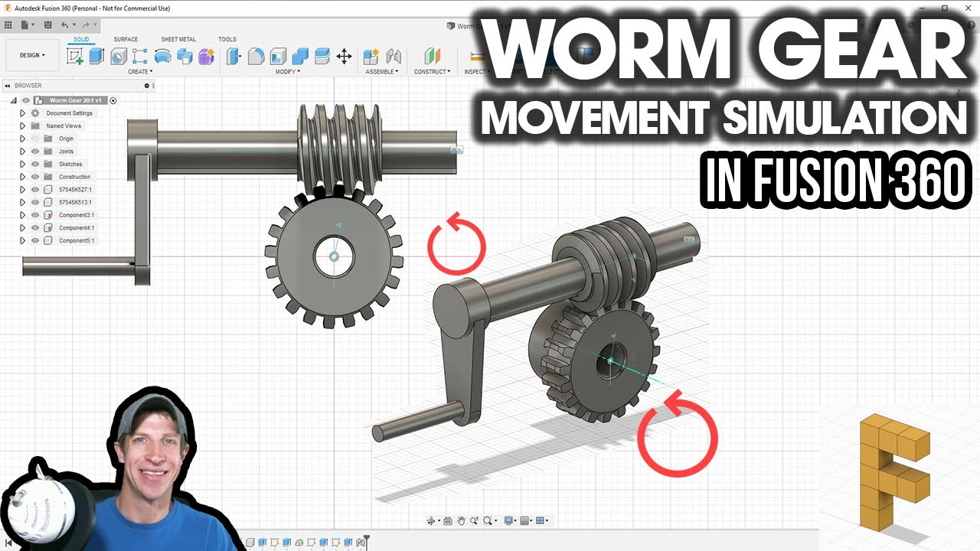This screenshot has width=980, height=551.
Task: Switch to the TOOLS tab
Action: point(227,39)
